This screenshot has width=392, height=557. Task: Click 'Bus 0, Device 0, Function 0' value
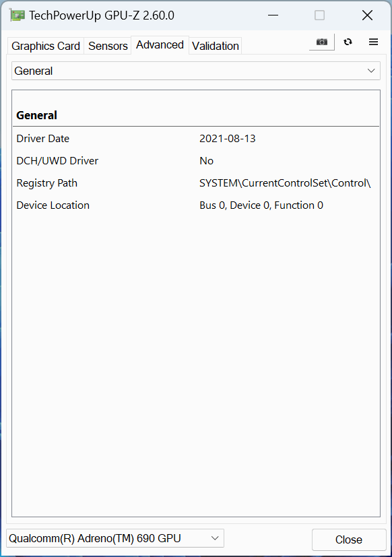tap(261, 205)
